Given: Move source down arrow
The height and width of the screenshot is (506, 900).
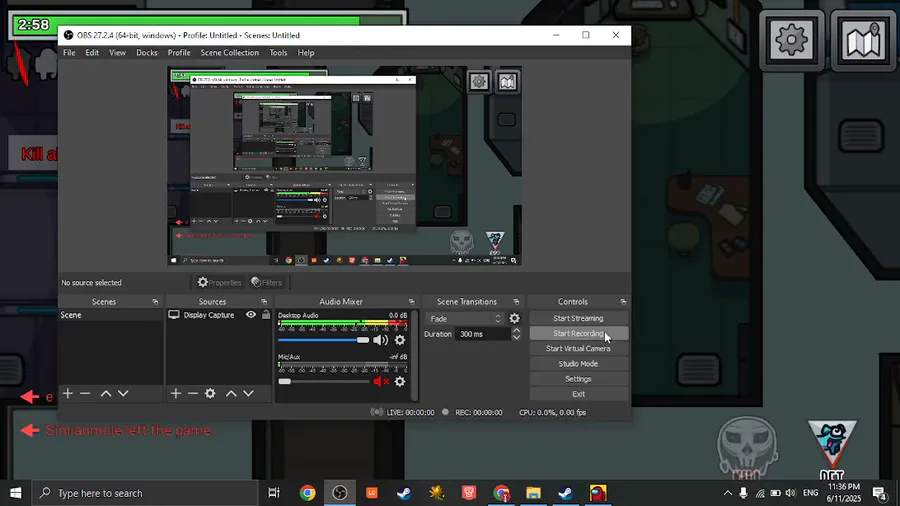Looking at the screenshot, I should [248, 394].
